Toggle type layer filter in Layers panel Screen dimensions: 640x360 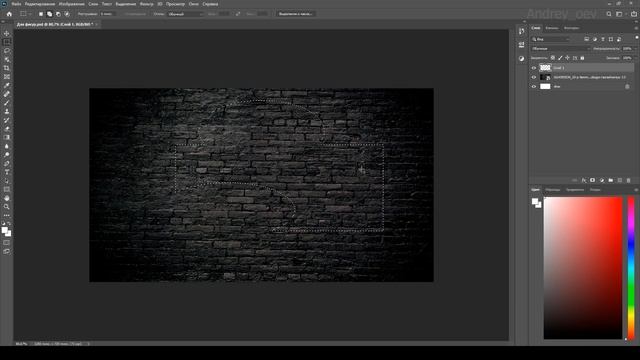pos(603,39)
